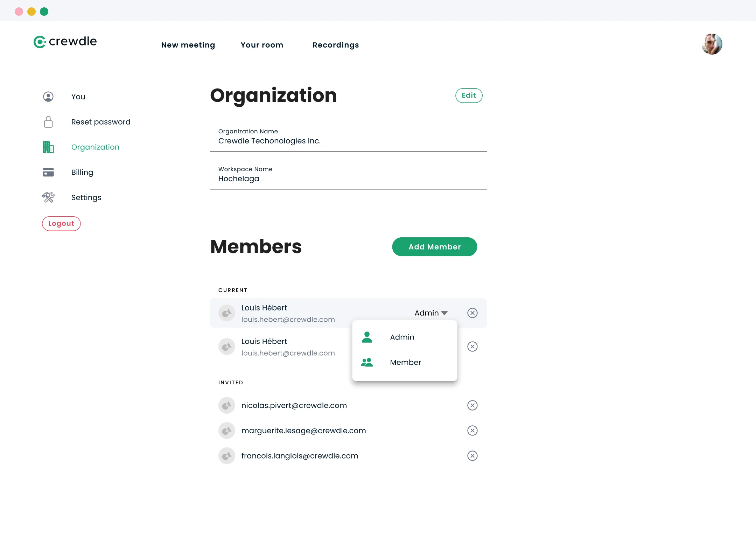Select Admin role from dropdown list
756x538 pixels.
click(402, 337)
